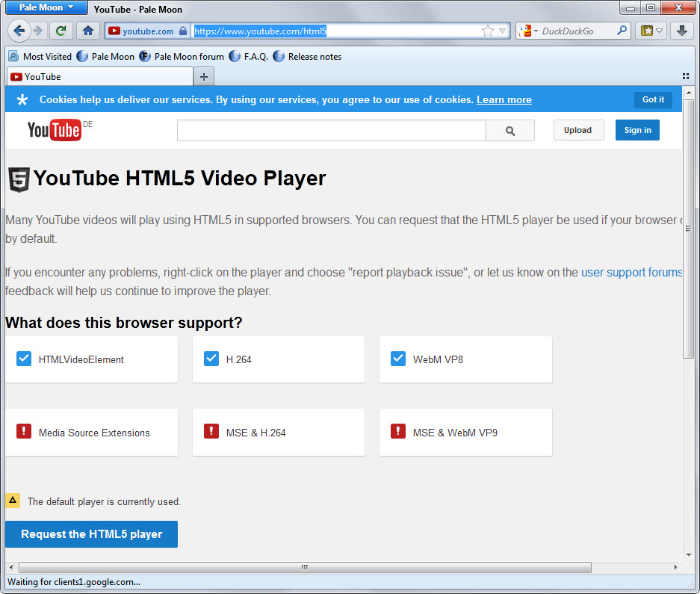700x594 pixels.
Task: Click the horizontal scrollbar left arrow
Action: pos(11,567)
